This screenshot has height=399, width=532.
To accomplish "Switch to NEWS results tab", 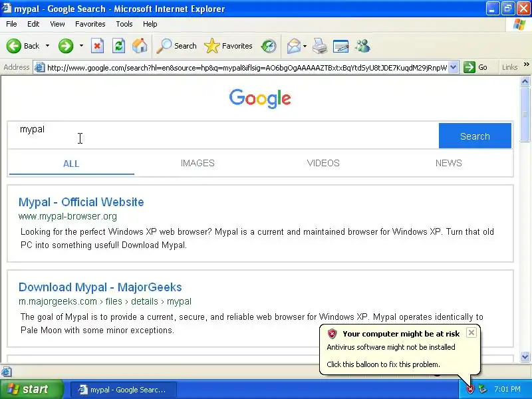I will pos(448,163).
